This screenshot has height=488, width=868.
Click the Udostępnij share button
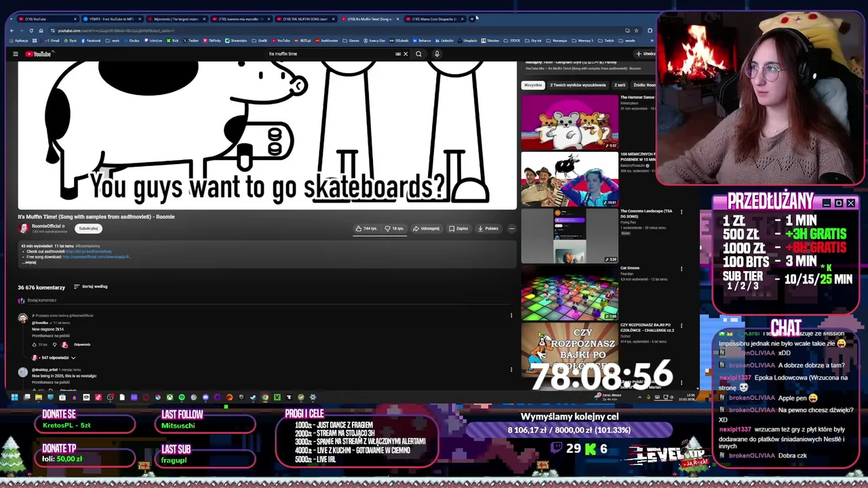click(x=426, y=228)
